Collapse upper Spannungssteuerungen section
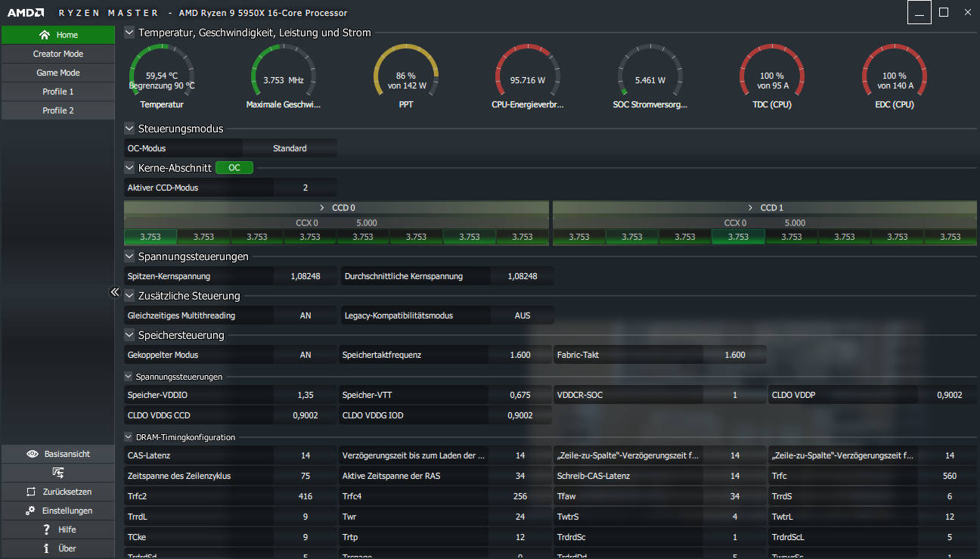 129,256
